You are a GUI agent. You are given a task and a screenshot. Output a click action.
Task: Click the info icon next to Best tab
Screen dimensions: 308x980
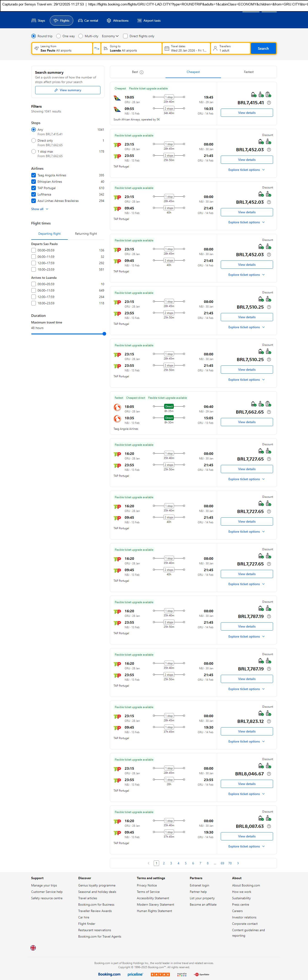[x=142, y=72]
